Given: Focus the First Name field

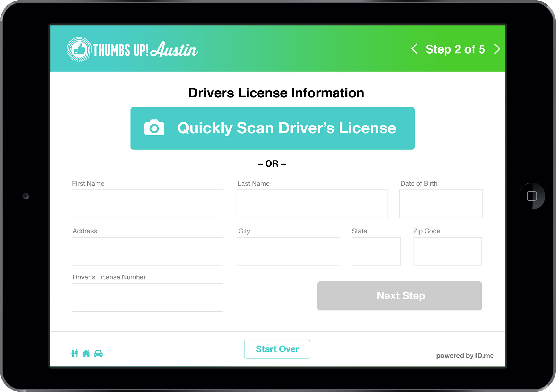Looking at the screenshot, I should (147, 204).
